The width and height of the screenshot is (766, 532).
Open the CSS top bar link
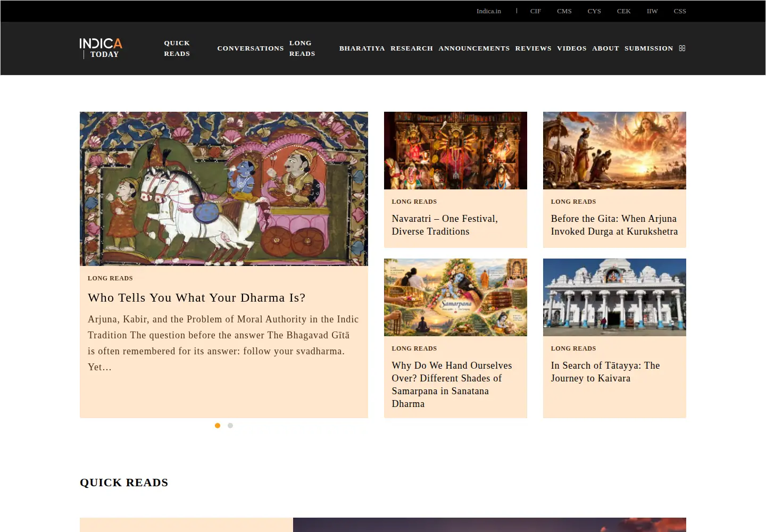[x=680, y=11]
